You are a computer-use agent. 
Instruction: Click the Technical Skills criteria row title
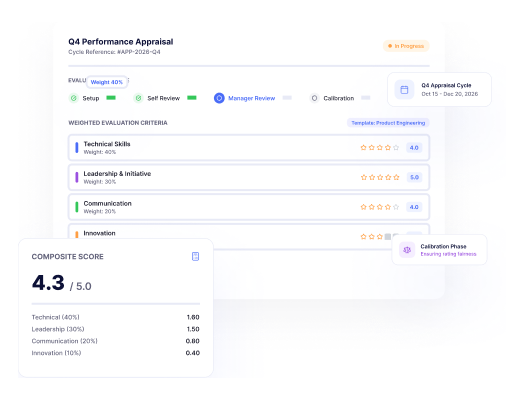107,144
